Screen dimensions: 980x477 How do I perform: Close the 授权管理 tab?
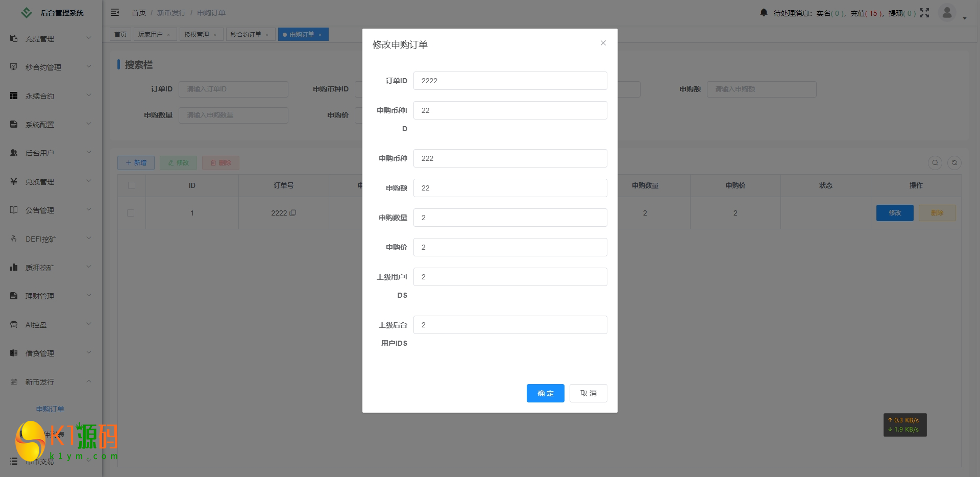point(215,35)
